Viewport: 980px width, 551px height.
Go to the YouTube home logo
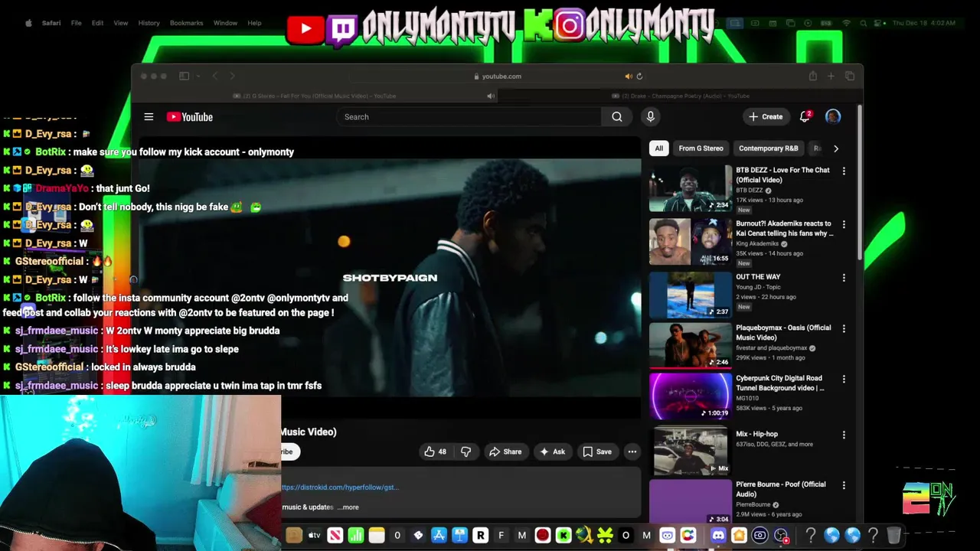190,117
